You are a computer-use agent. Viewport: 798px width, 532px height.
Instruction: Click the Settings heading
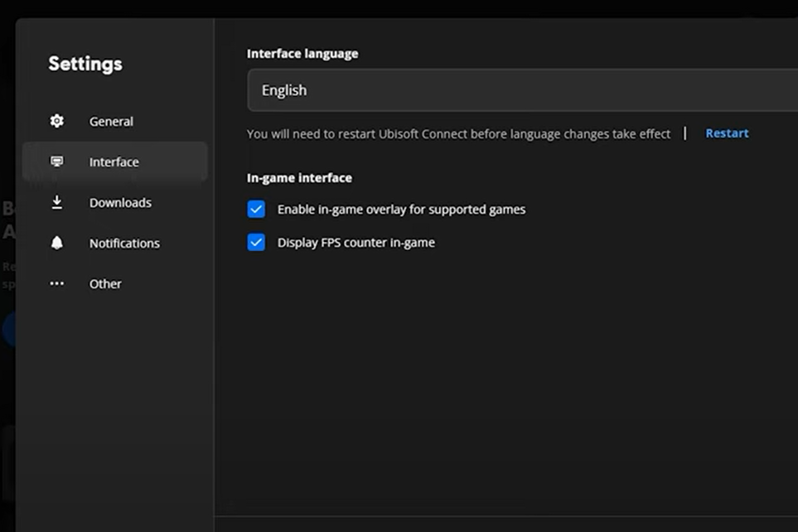click(x=85, y=64)
